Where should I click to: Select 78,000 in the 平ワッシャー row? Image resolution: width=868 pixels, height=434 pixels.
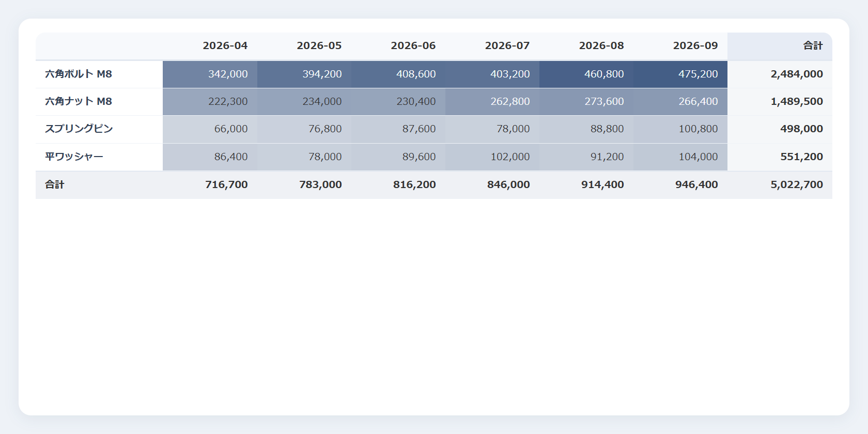(x=304, y=157)
